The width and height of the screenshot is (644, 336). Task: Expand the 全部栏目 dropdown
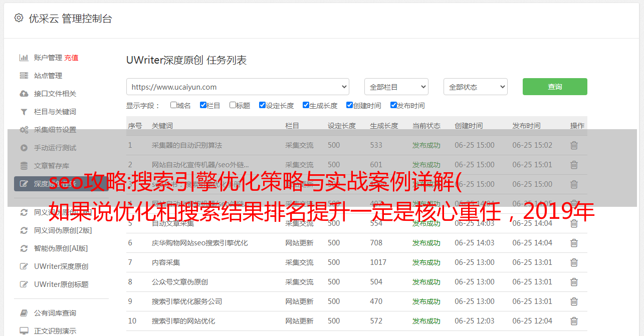pyautogui.click(x=396, y=87)
